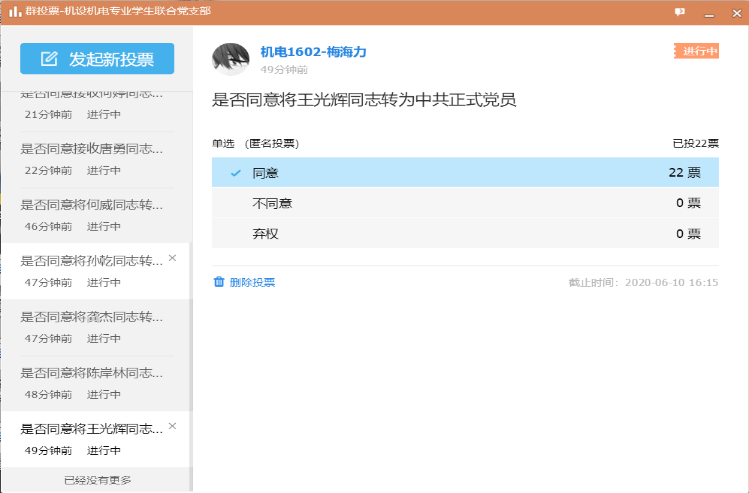The image size is (749, 493).
Task: Click the orange 进行中 status badge
Action: click(696, 51)
